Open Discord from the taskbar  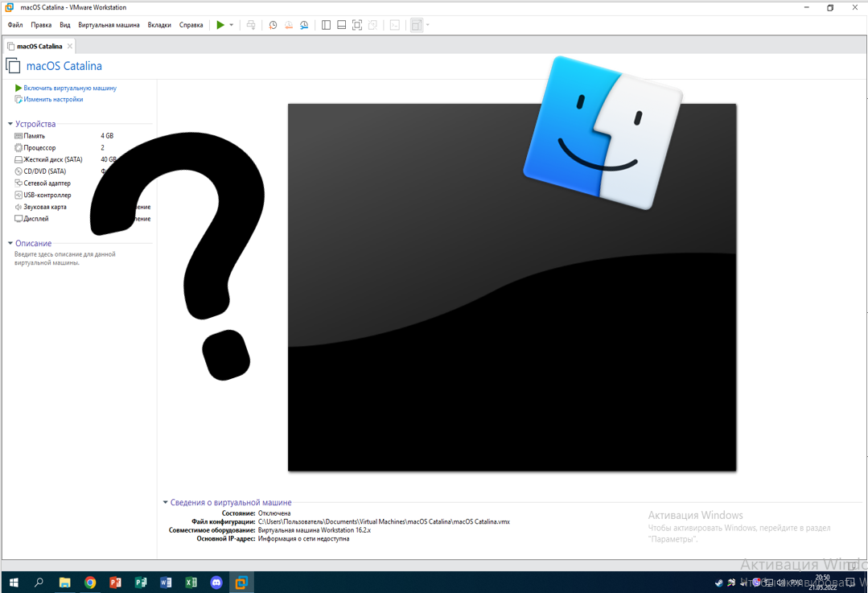216,583
